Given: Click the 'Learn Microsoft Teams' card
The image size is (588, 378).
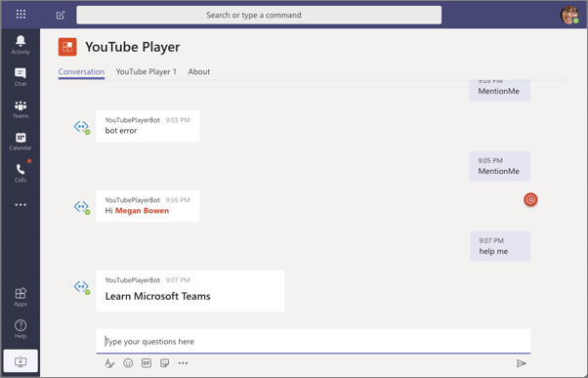Looking at the screenshot, I should (190, 291).
